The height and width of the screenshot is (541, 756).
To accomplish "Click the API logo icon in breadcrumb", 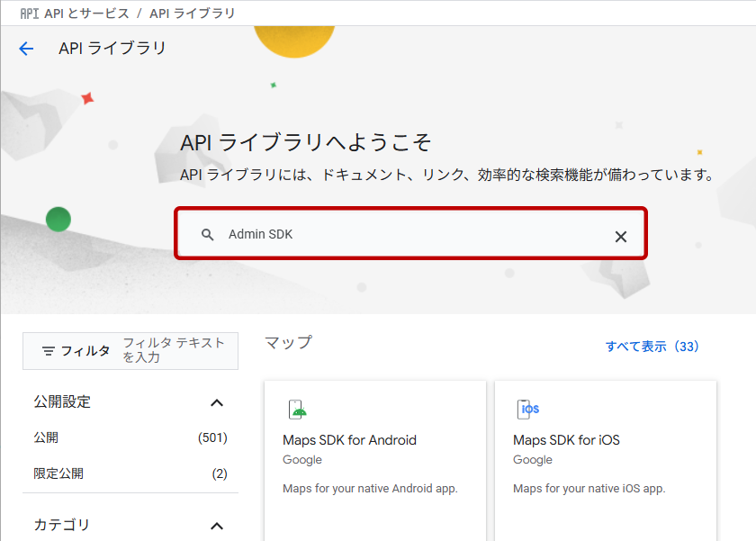I will [x=30, y=14].
